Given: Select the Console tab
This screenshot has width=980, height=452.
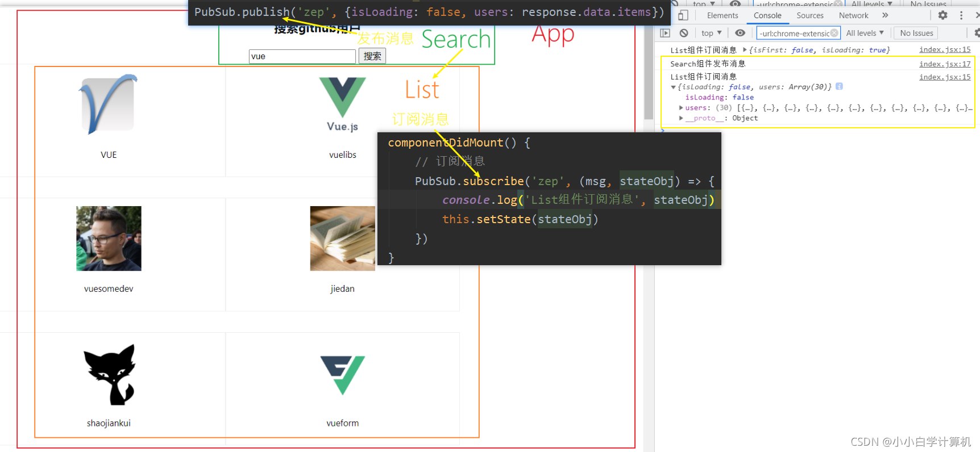Looking at the screenshot, I should [x=767, y=15].
